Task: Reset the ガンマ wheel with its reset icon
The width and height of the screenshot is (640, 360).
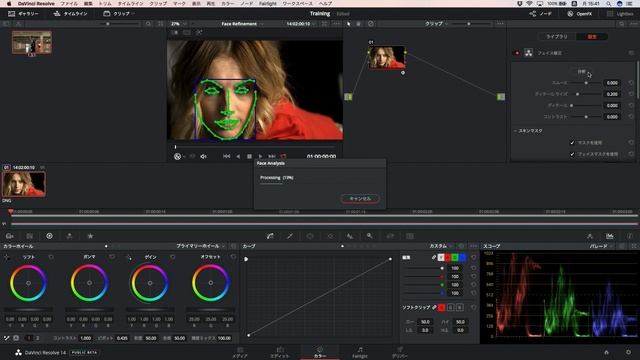Action: point(112,257)
